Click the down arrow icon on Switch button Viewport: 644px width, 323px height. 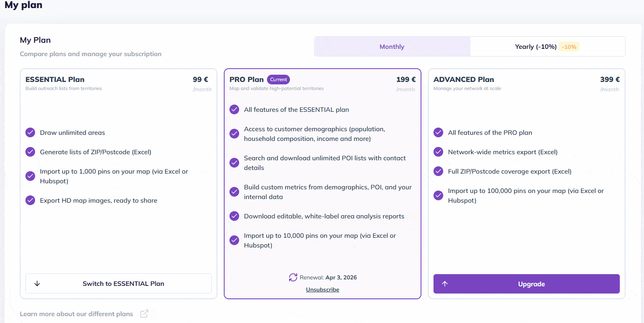tap(37, 283)
